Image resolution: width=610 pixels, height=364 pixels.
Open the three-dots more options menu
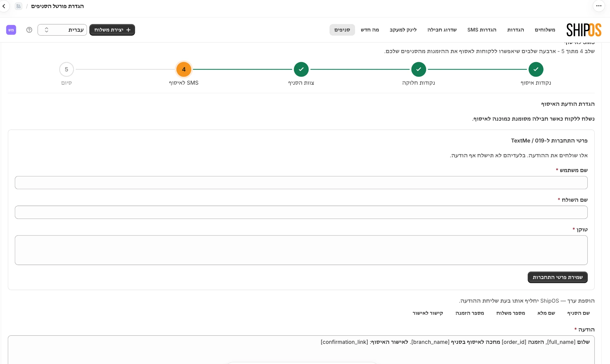(x=599, y=6)
